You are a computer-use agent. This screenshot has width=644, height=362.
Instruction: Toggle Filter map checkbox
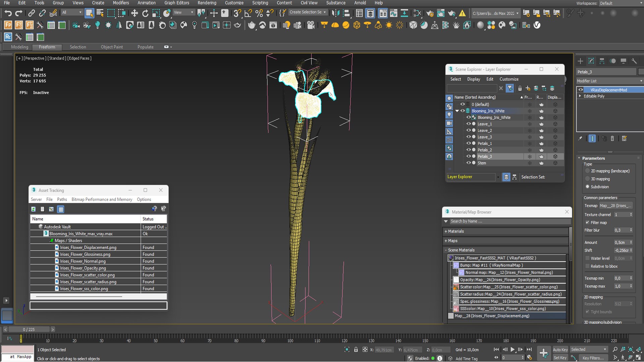(x=587, y=223)
